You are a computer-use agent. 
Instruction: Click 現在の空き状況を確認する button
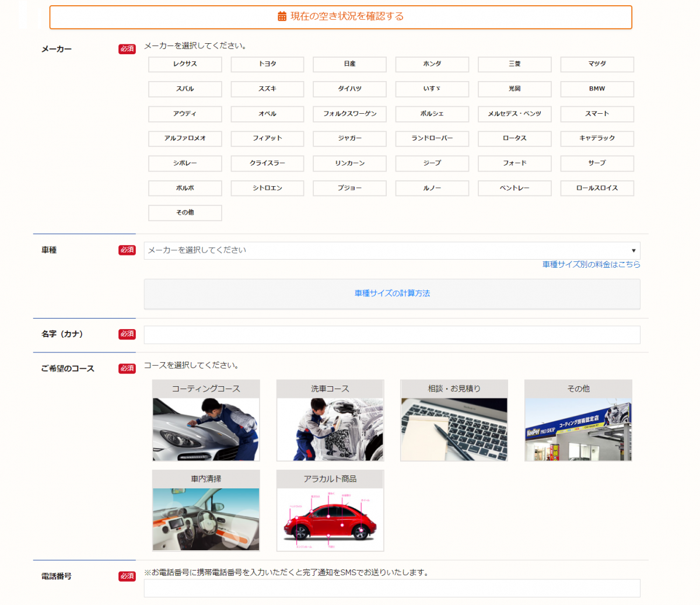[x=347, y=17]
